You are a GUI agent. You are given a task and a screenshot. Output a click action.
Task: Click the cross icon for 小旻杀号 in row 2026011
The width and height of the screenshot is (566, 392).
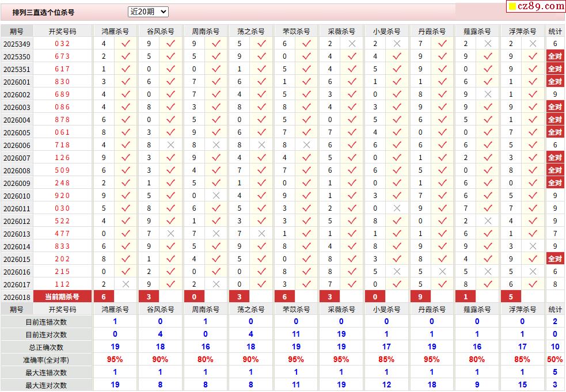click(x=397, y=208)
